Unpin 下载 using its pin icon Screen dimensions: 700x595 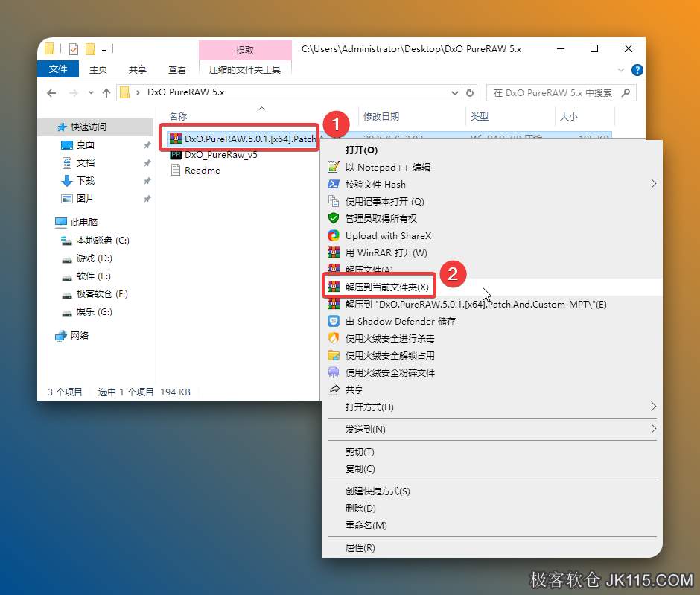[147, 181]
